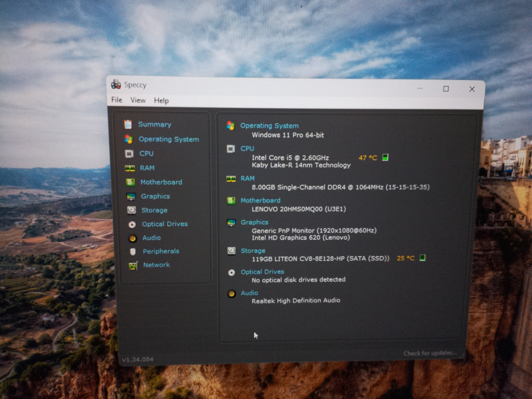Click Check for updates link
The width and height of the screenshot is (532, 399).
[x=430, y=353]
